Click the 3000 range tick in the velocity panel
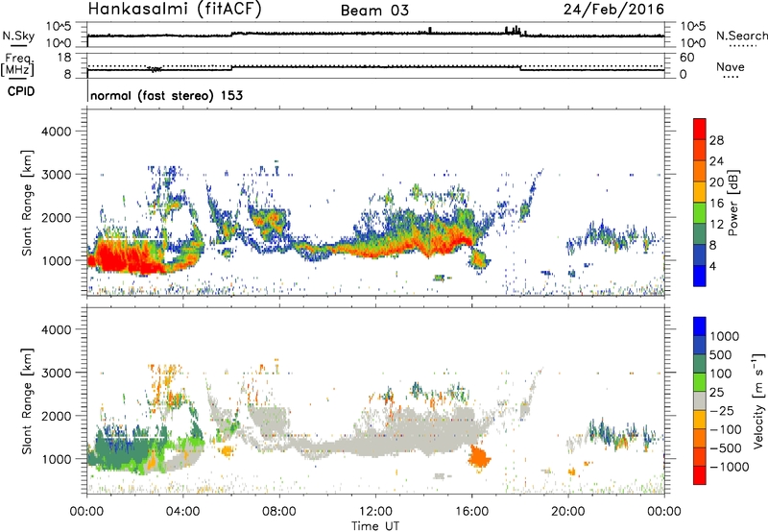The height and width of the screenshot is (532, 768). 56,373
